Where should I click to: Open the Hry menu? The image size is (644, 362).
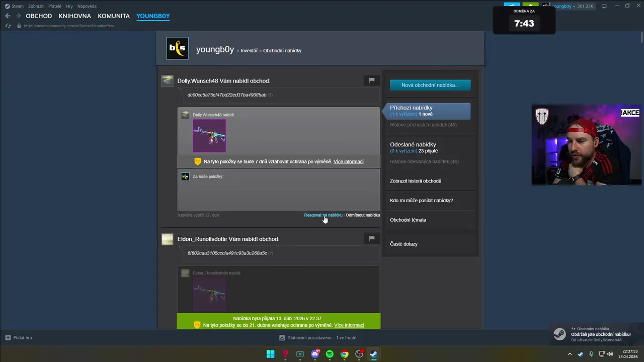click(x=69, y=6)
